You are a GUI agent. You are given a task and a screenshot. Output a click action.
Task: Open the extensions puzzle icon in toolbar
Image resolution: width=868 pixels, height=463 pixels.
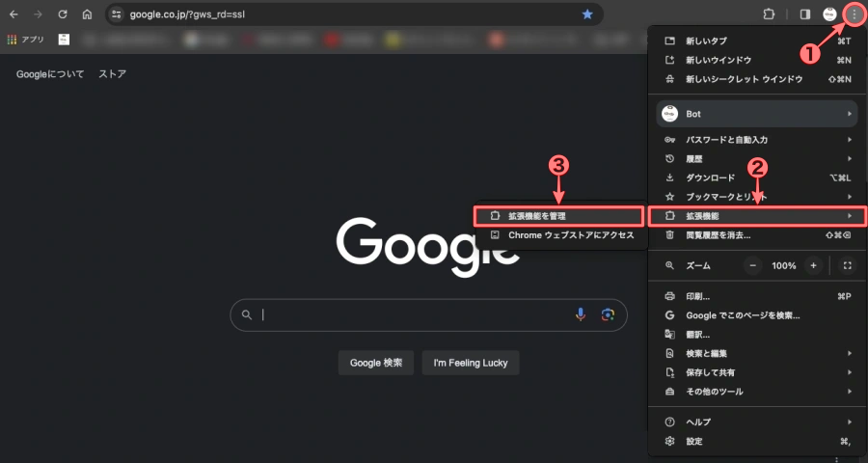point(769,14)
